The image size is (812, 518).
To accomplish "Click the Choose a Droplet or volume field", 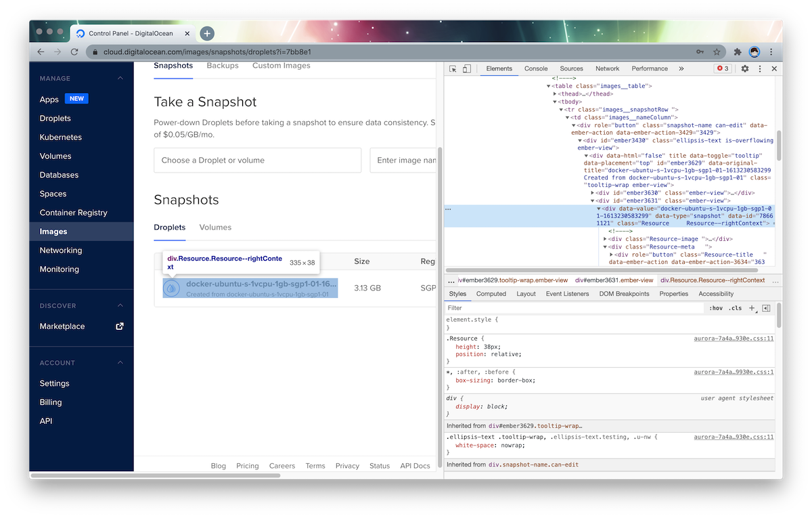I will 258,160.
